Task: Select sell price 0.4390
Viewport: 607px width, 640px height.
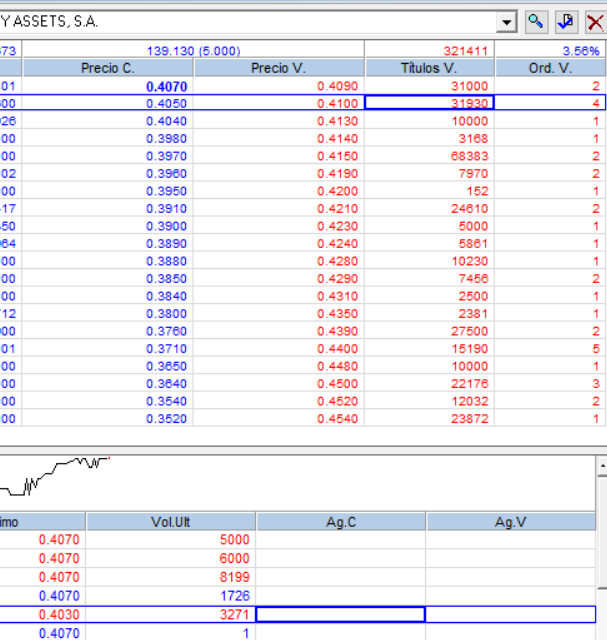Action: pyautogui.click(x=337, y=331)
